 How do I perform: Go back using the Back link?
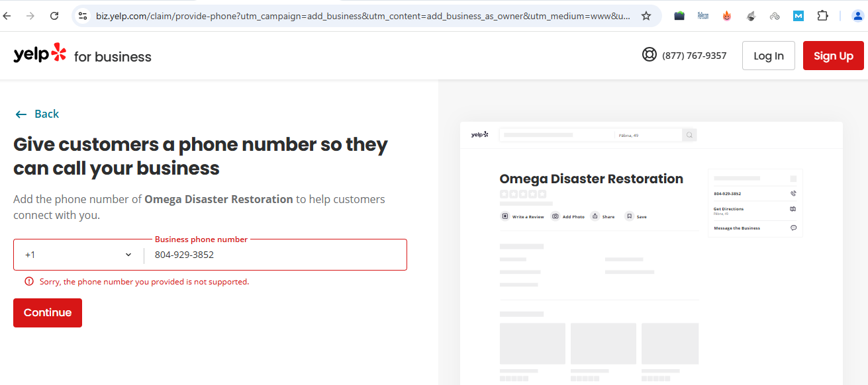pyautogui.click(x=37, y=114)
